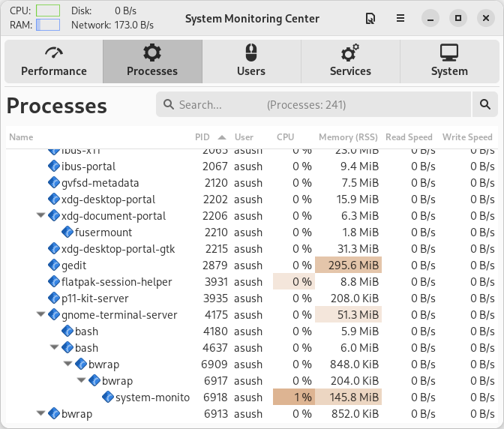The image size is (504, 429).
Task: Open the hamburger main menu
Action: (x=401, y=19)
